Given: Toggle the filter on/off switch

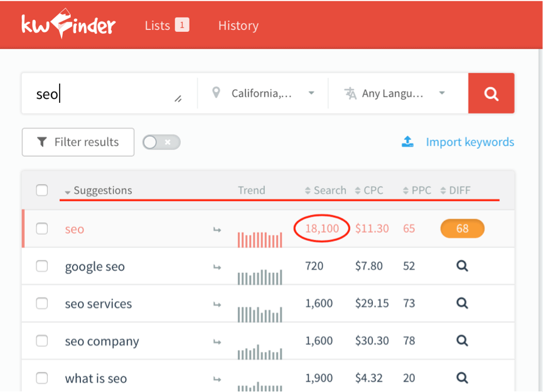Looking at the screenshot, I should click(161, 142).
